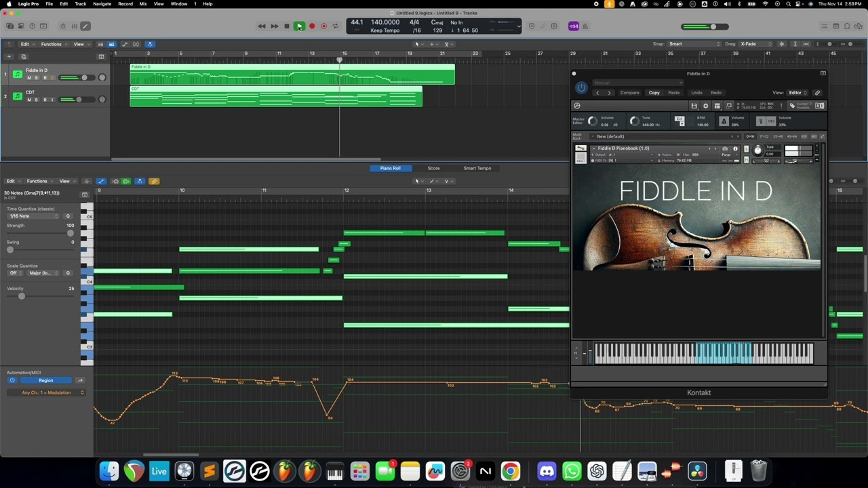Viewport: 868px width, 488px height.
Task: Click Kontakt instrument wrench icon
Action: coord(580,148)
